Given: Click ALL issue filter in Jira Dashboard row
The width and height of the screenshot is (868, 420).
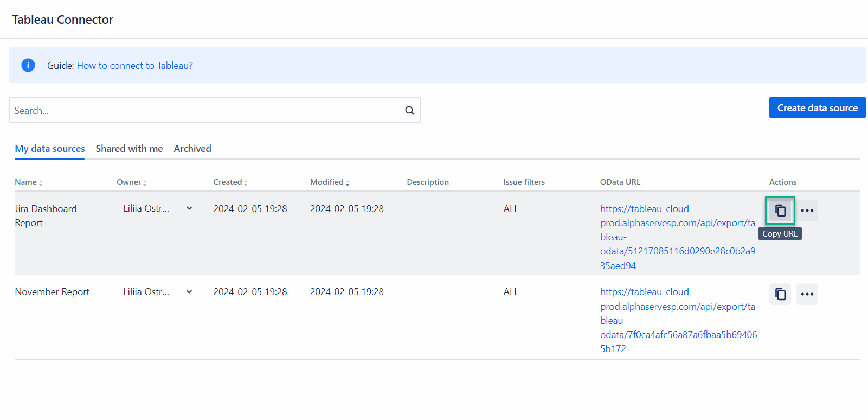Looking at the screenshot, I should (x=511, y=209).
